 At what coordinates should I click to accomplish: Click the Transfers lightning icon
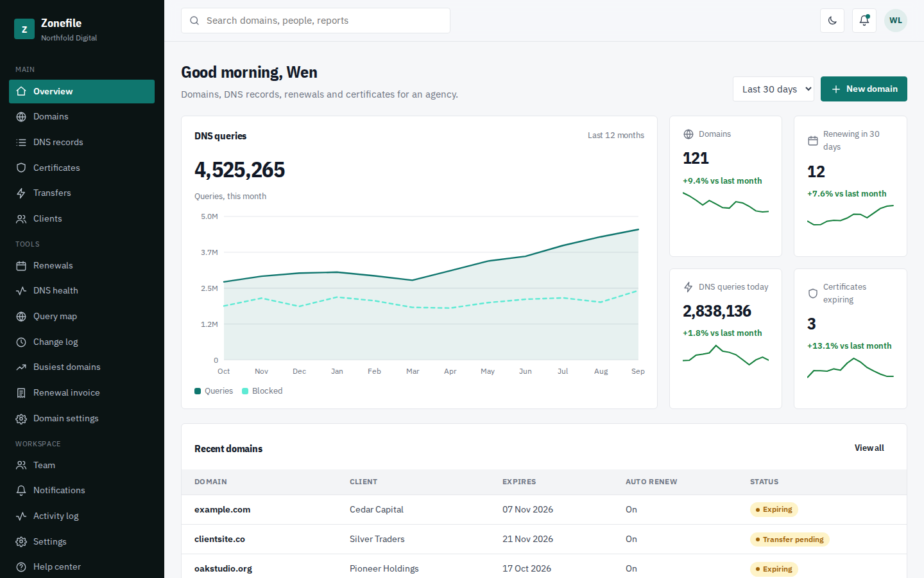(21, 193)
